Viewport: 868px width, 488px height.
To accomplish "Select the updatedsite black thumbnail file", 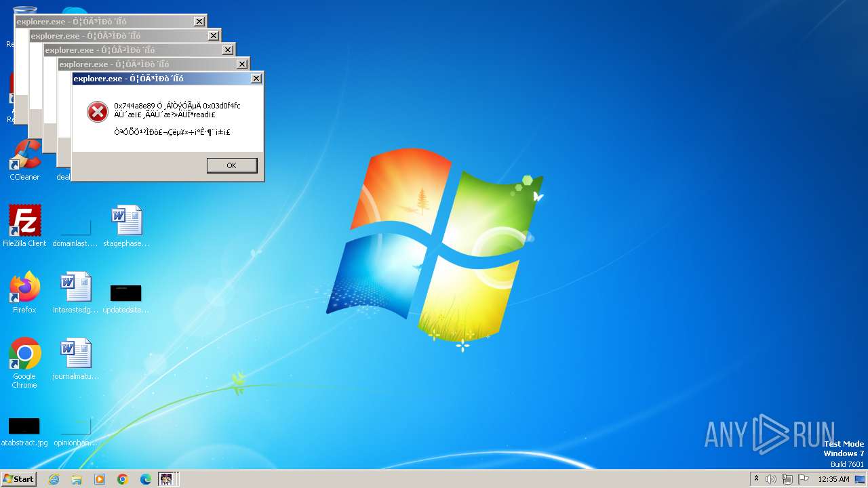I will coord(126,298).
